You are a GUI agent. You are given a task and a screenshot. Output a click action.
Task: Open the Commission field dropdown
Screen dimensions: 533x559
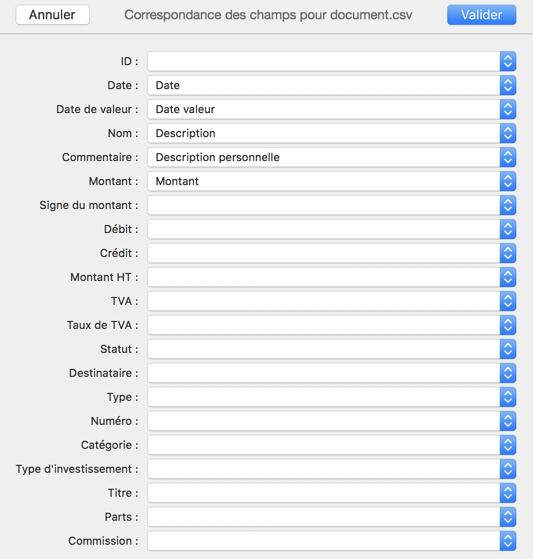click(x=332, y=541)
